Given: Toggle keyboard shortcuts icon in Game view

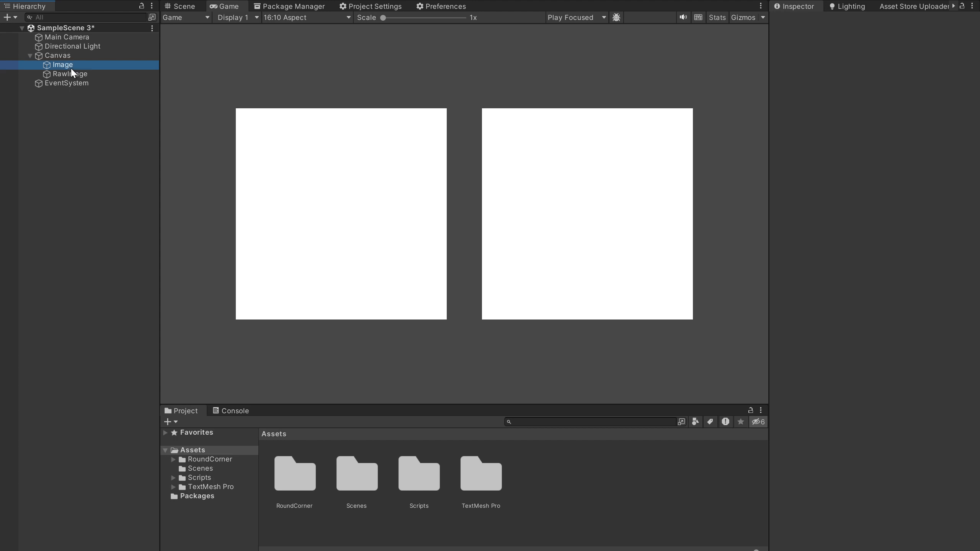Looking at the screenshot, I should click(698, 17).
